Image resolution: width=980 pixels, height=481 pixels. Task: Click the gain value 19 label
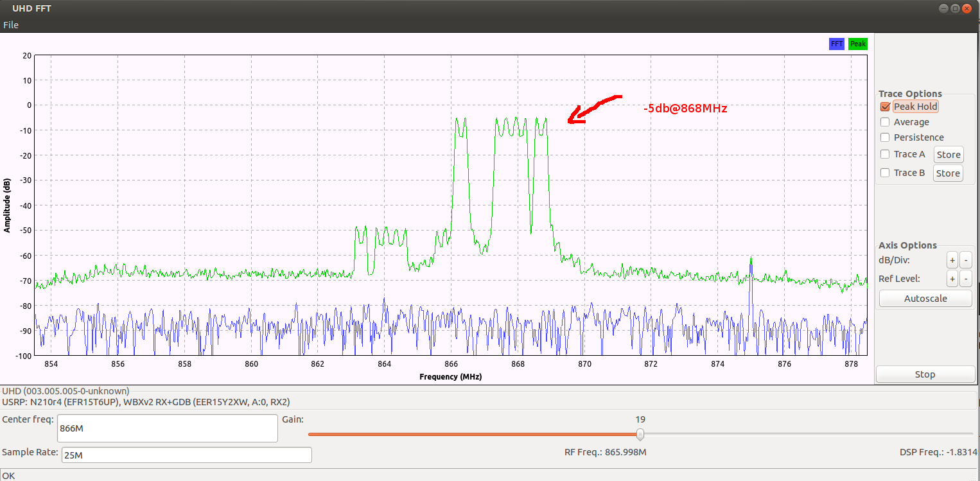[x=640, y=419]
